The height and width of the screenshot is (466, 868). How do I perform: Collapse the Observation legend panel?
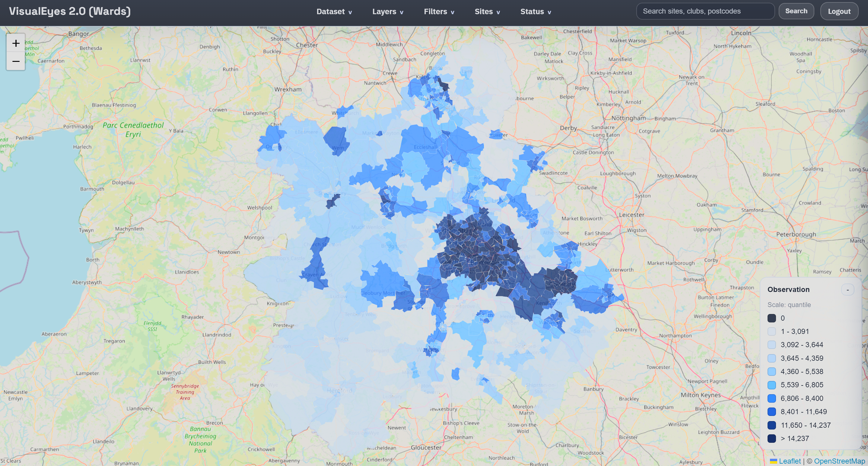coord(848,289)
